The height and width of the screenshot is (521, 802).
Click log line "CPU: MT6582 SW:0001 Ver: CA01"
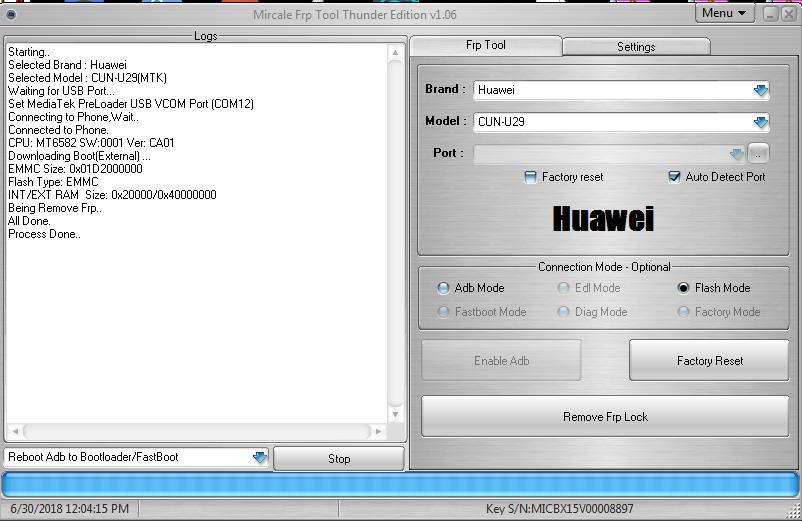[x=91, y=143]
